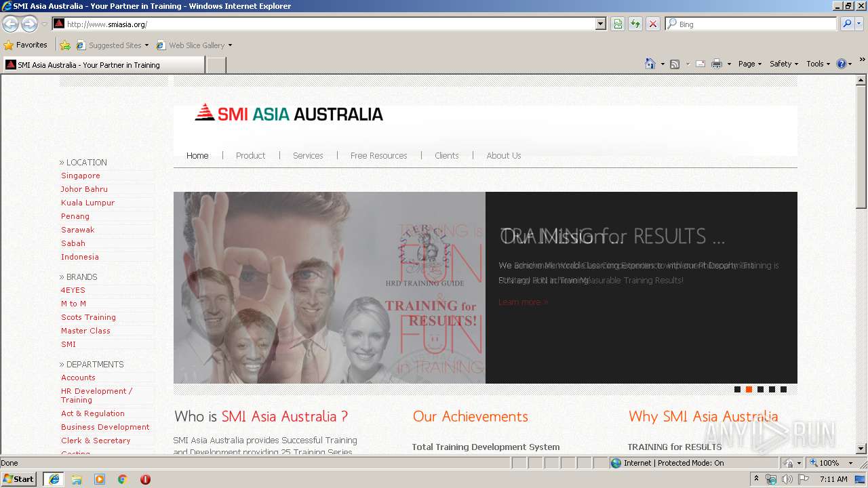
Task: Click the red Opera-style taskbar icon
Action: tap(145, 479)
